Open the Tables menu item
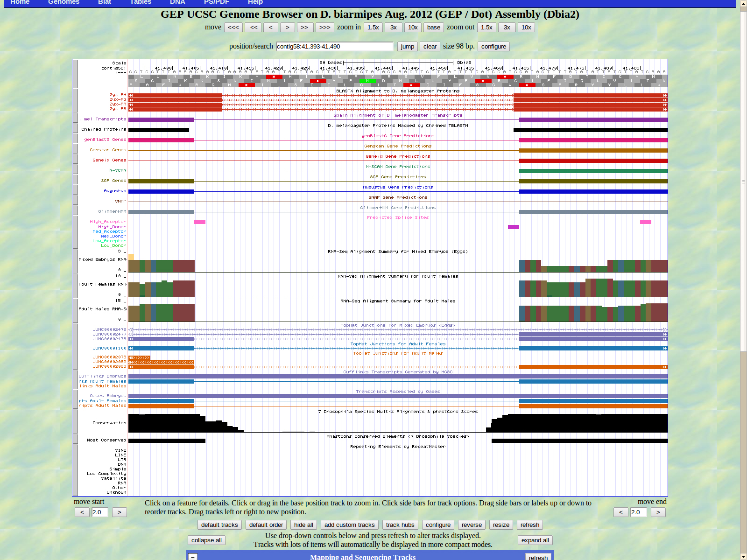The height and width of the screenshot is (560, 747). pyautogui.click(x=141, y=2)
